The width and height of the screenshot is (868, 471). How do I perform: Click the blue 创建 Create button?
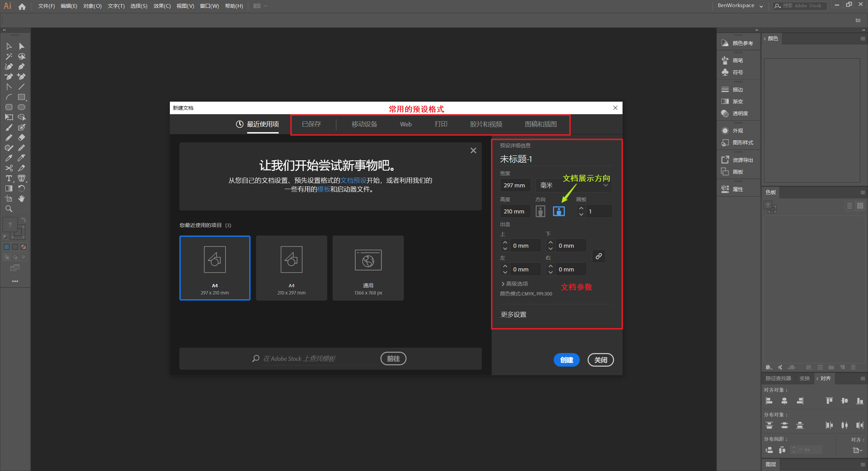(566, 360)
